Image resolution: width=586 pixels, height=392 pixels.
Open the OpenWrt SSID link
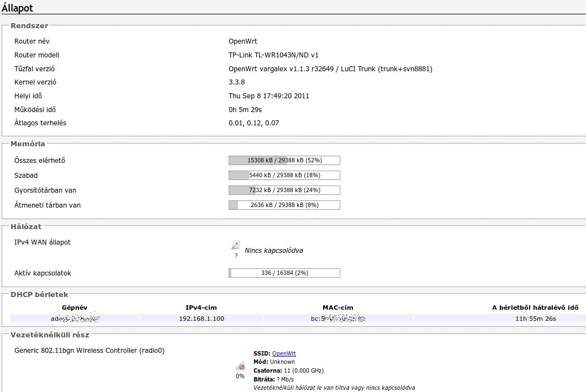point(284,353)
